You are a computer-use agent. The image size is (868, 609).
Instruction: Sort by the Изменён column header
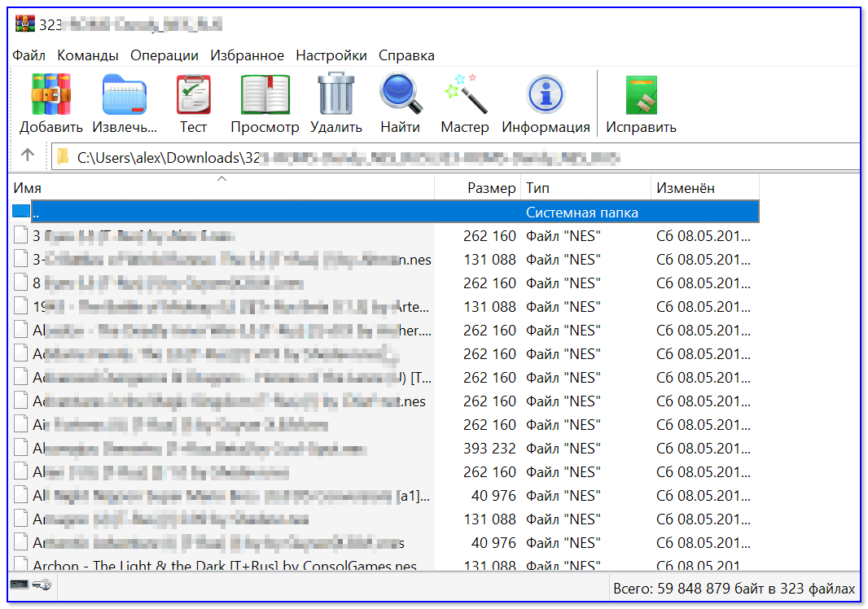click(704, 188)
